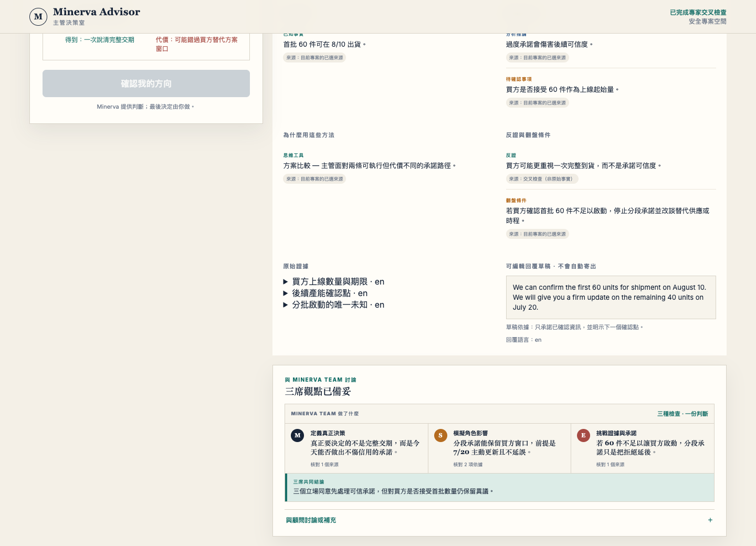The image size is (756, 546).
Task: Click the 三席觀點已備妥 heading
Action: (x=318, y=392)
